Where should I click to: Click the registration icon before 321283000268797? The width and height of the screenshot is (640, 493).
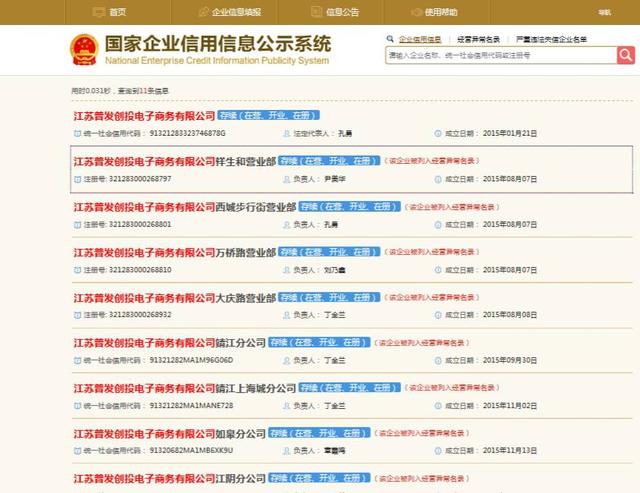coord(77,179)
